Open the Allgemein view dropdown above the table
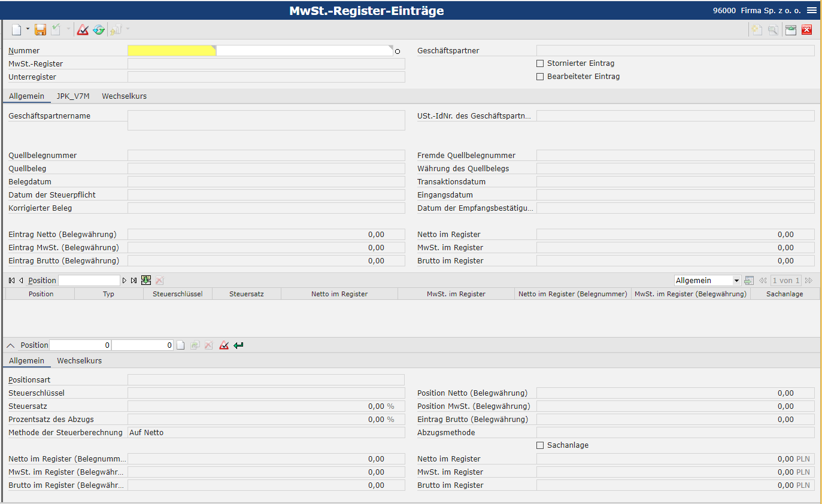The width and height of the screenshot is (822, 504). 708,281
